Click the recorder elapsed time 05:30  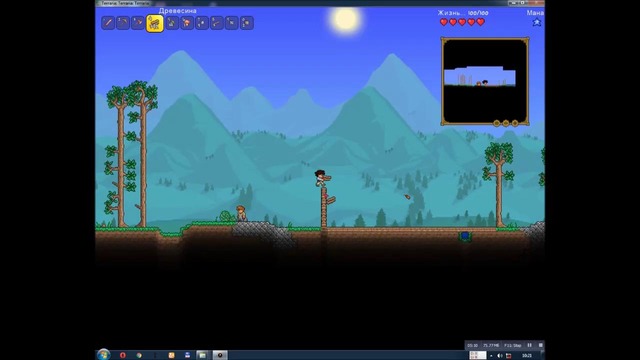[472, 345]
